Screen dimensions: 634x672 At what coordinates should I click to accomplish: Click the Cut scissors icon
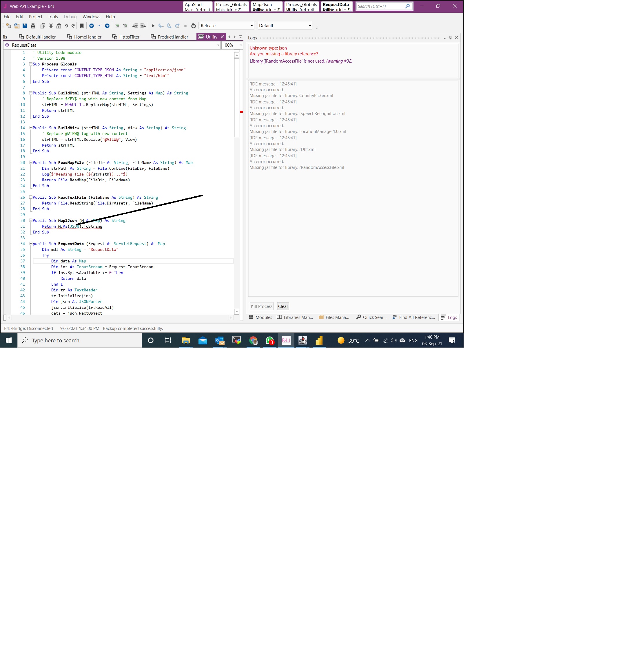[51, 26]
